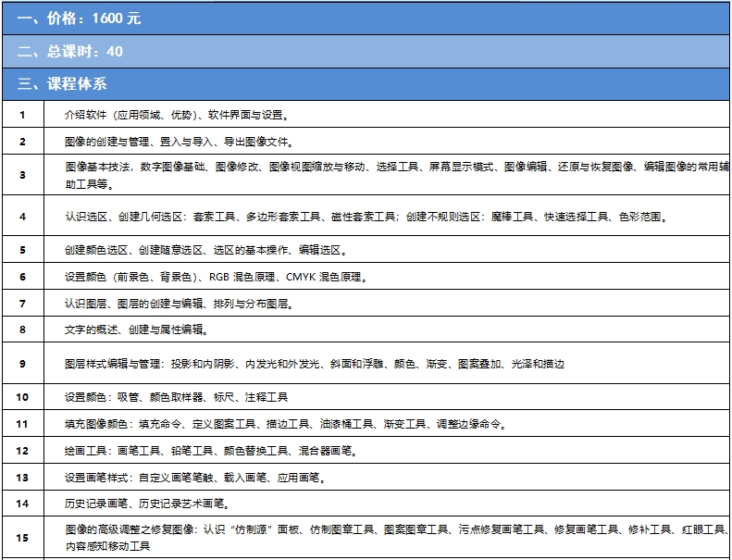Click the number cell '12' in first column
The width and height of the screenshot is (732, 560).
(22, 451)
